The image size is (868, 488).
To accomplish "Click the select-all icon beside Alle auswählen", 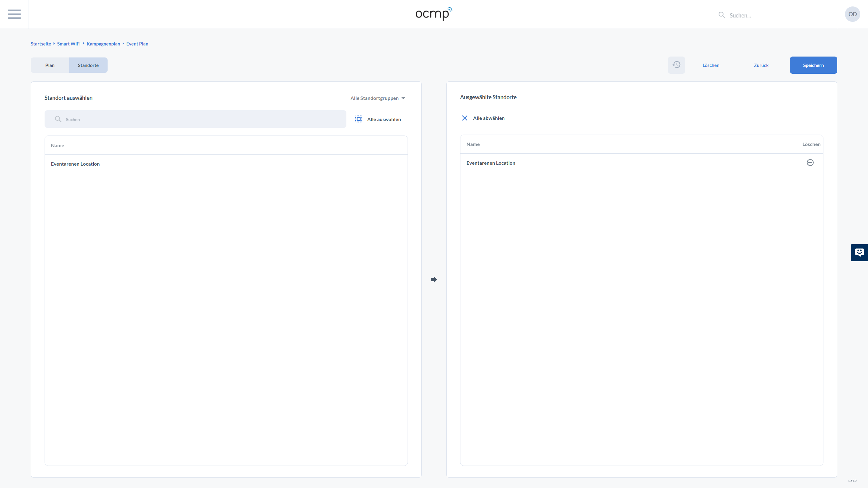I will click(x=358, y=119).
